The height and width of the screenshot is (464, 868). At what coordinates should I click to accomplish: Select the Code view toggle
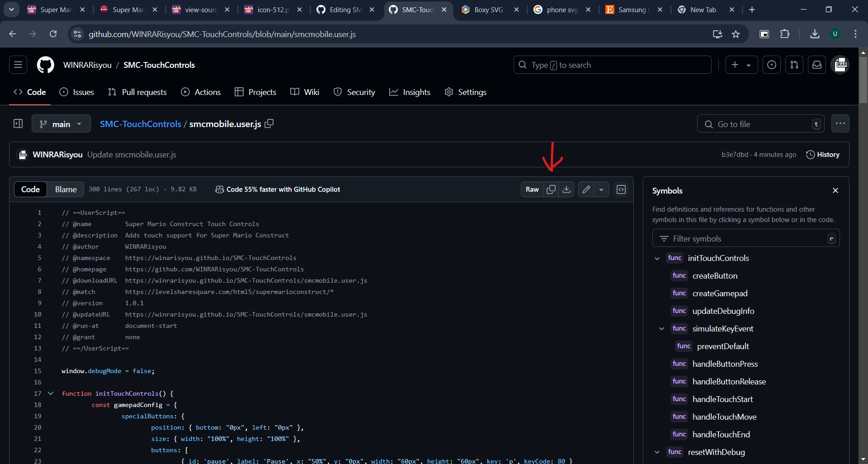tap(30, 189)
